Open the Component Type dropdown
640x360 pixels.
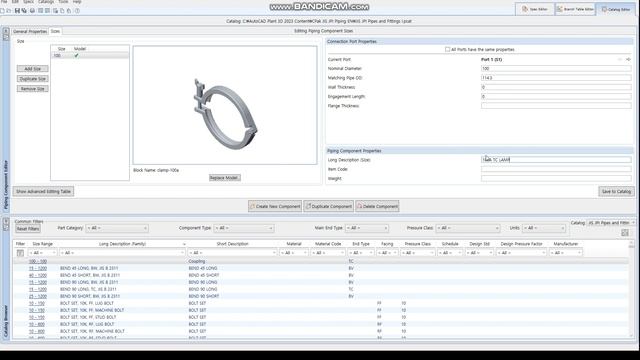click(x=244, y=228)
